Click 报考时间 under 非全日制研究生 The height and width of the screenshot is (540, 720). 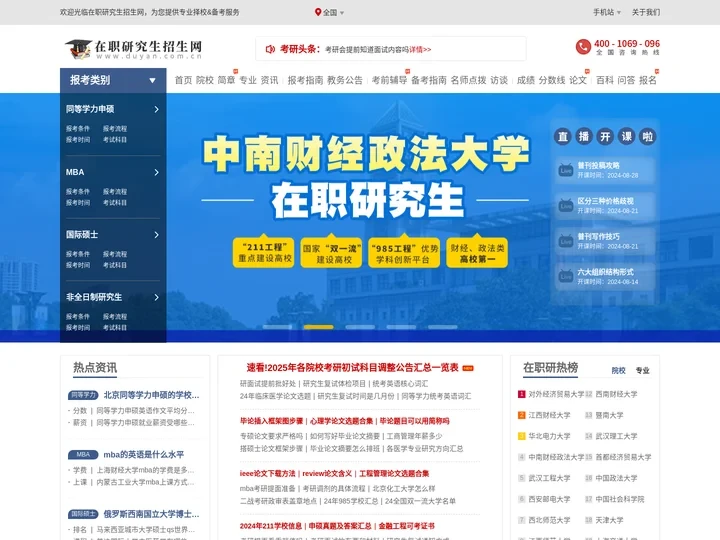tap(78, 327)
